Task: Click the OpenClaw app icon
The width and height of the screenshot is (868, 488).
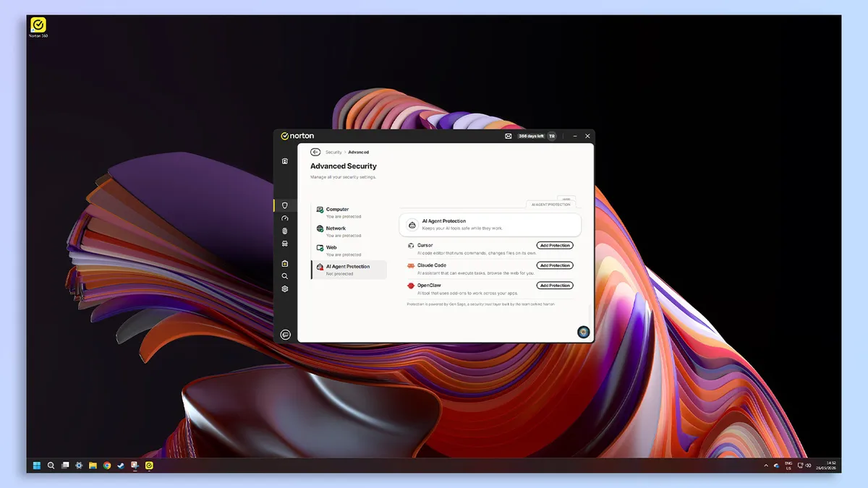Action: [x=411, y=286]
